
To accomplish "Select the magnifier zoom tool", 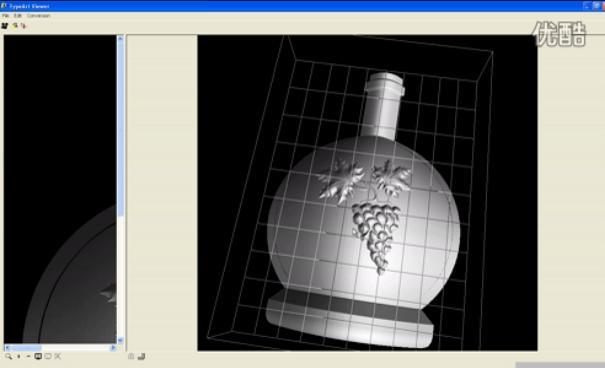I will [x=8, y=356].
